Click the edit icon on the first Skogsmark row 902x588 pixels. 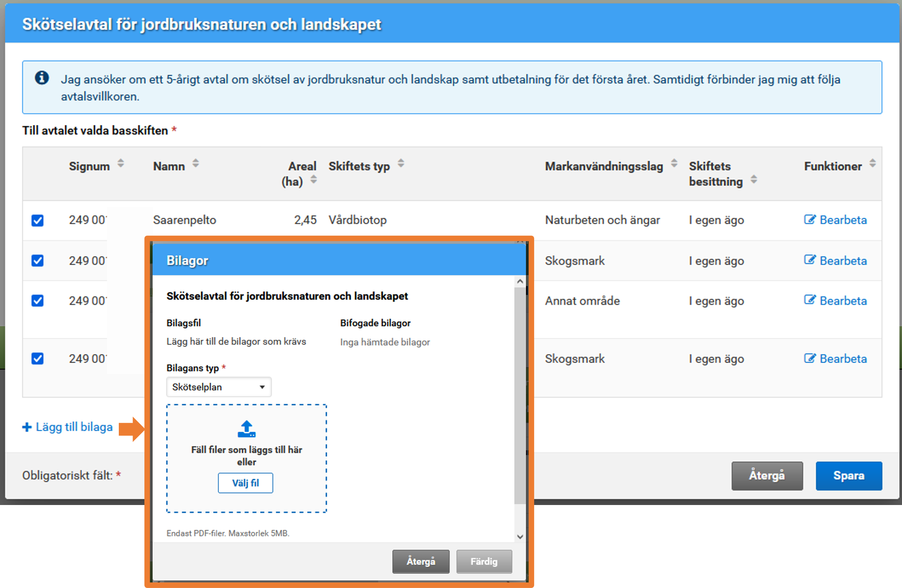[810, 260]
